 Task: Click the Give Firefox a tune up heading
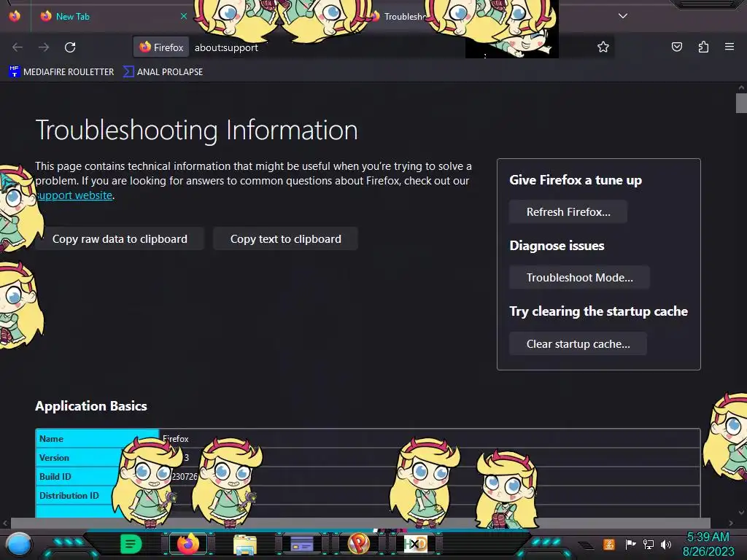tap(576, 180)
